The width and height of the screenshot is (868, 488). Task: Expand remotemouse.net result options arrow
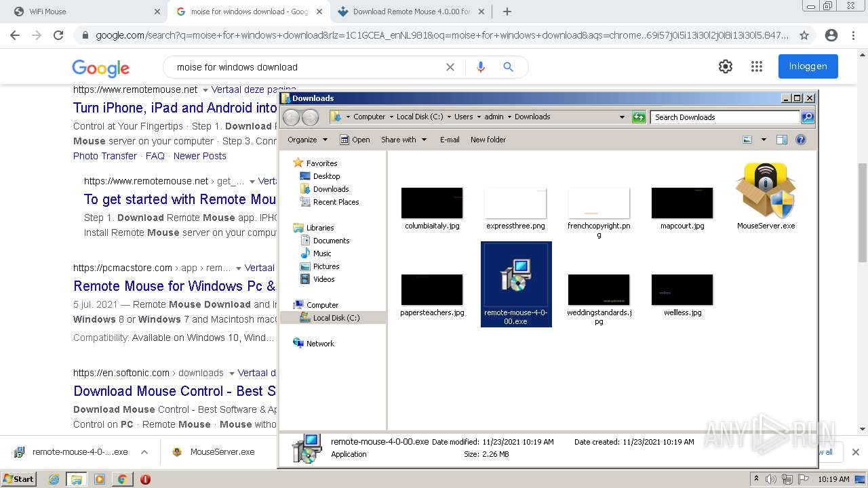[205, 89]
